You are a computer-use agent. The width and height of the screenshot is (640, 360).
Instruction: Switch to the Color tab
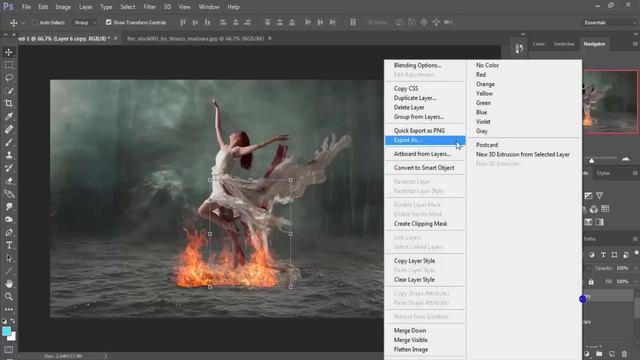[x=538, y=44]
